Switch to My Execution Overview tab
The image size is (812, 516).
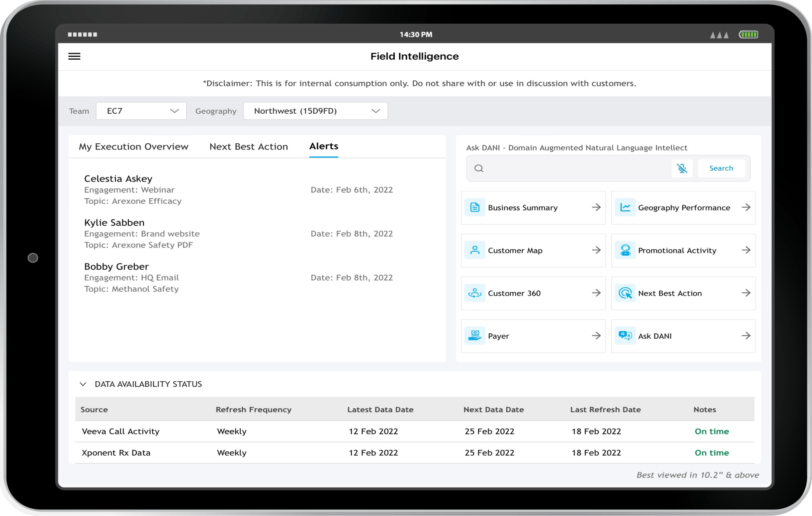click(x=134, y=147)
